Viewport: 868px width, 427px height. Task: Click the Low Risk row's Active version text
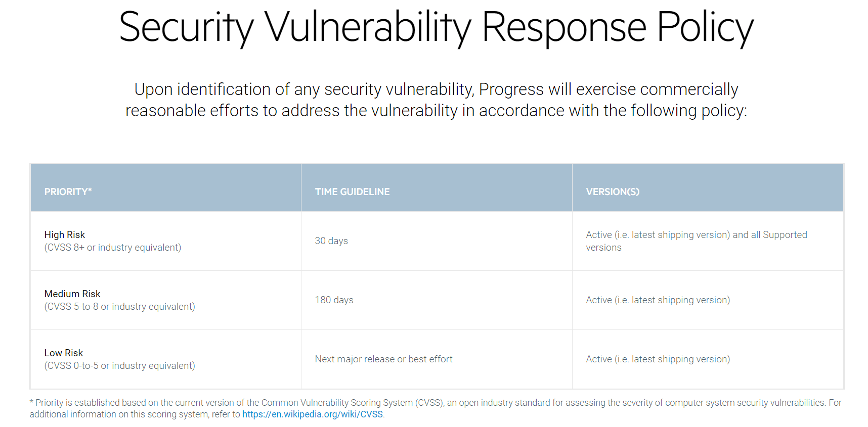[658, 359]
